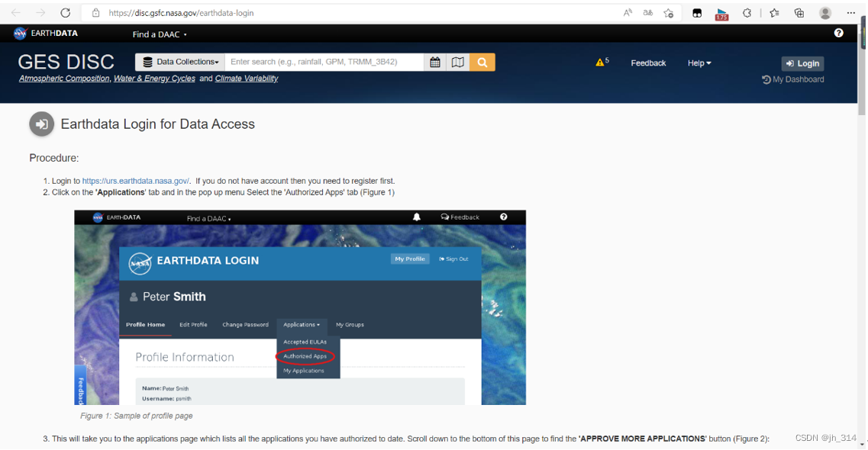868x450 pixels.
Task: Focus the Enter search input field
Action: [x=324, y=62]
